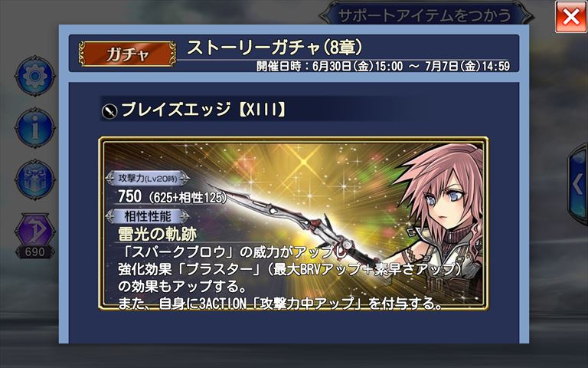588x368 pixels.
Task: Click the 攻撃力(Lv20時) label
Action: [147, 179]
